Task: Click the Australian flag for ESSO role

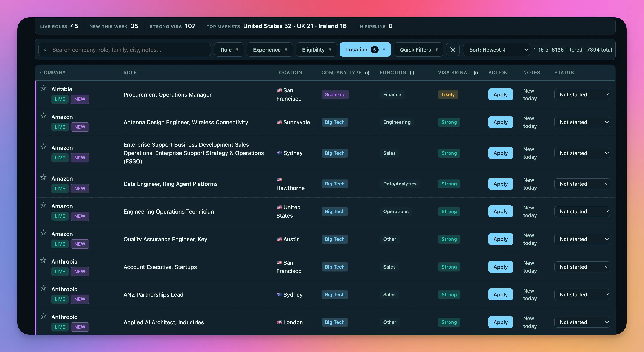Action: click(279, 153)
